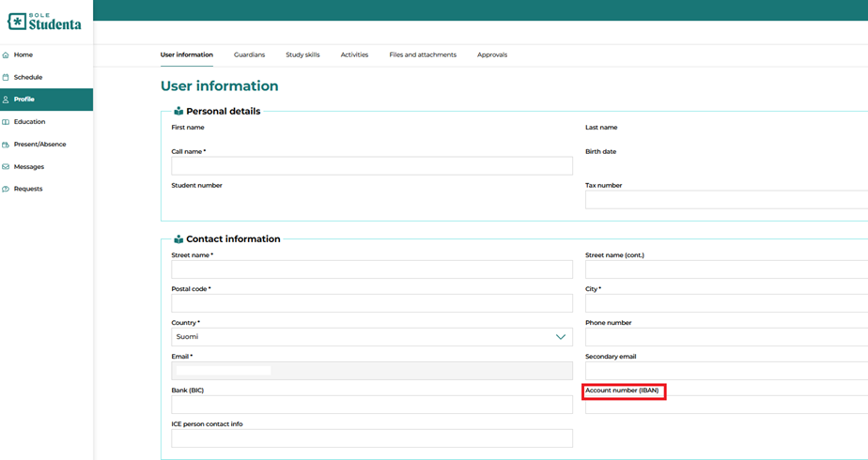Click the Profile person icon
Image resolution: width=868 pixels, height=460 pixels.
(7, 100)
